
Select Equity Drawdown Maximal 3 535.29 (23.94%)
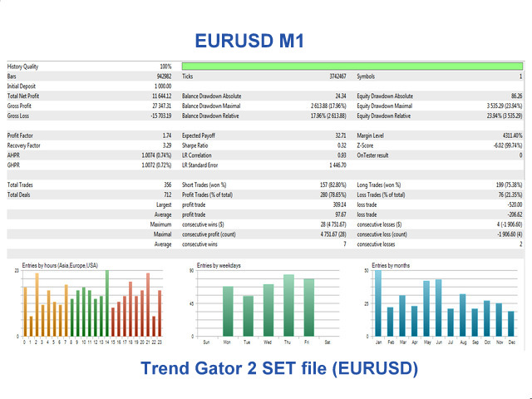(x=505, y=106)
